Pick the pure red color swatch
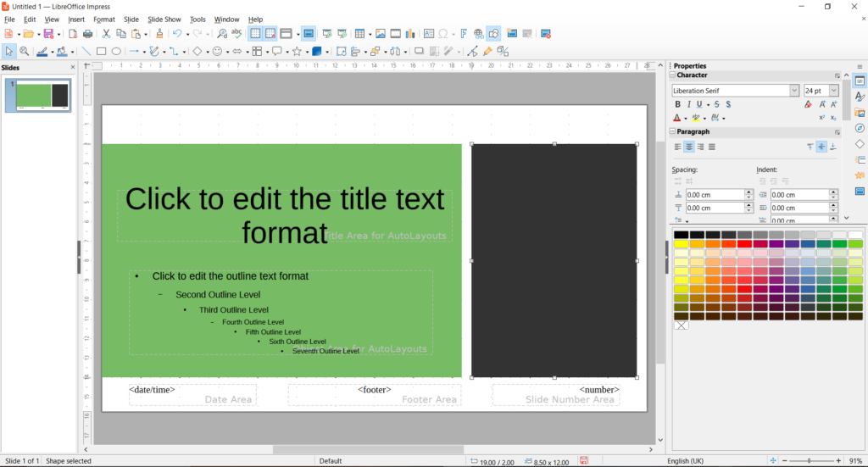868x467 pixels. tap(744, 244)
